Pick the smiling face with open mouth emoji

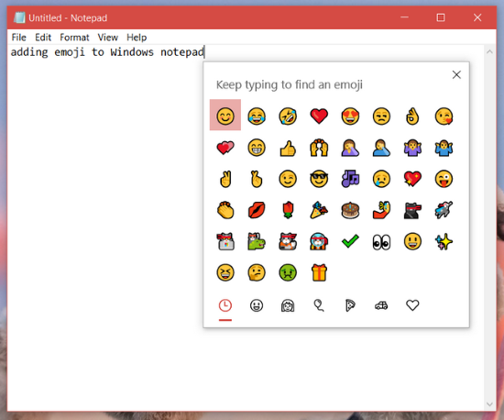pyautogui.click(x=412, y=241)
